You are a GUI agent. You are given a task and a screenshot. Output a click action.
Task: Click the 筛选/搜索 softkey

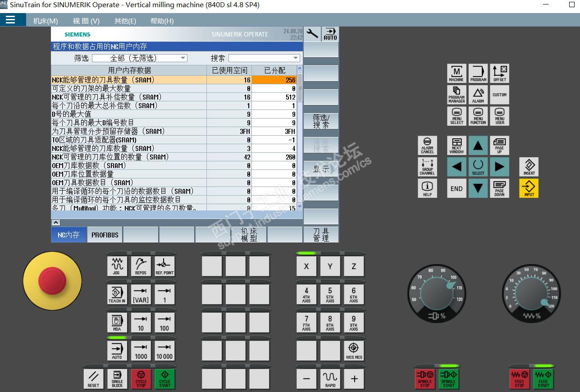(x=321, y=121)
